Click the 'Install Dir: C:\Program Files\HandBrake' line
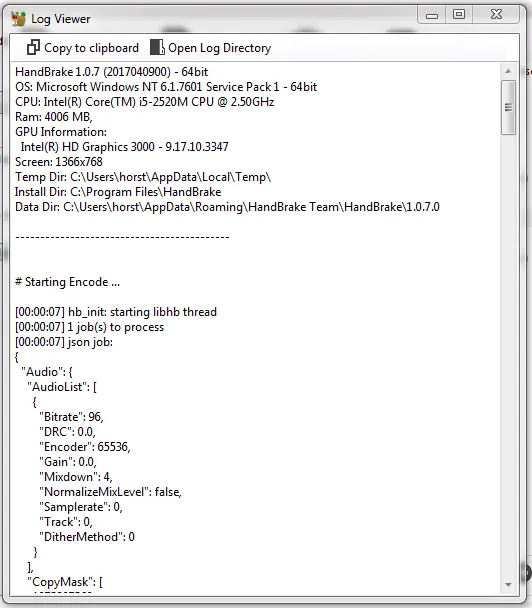Viewport: 532px width, 608px height. pyautogui.click(x=118, y=192)
